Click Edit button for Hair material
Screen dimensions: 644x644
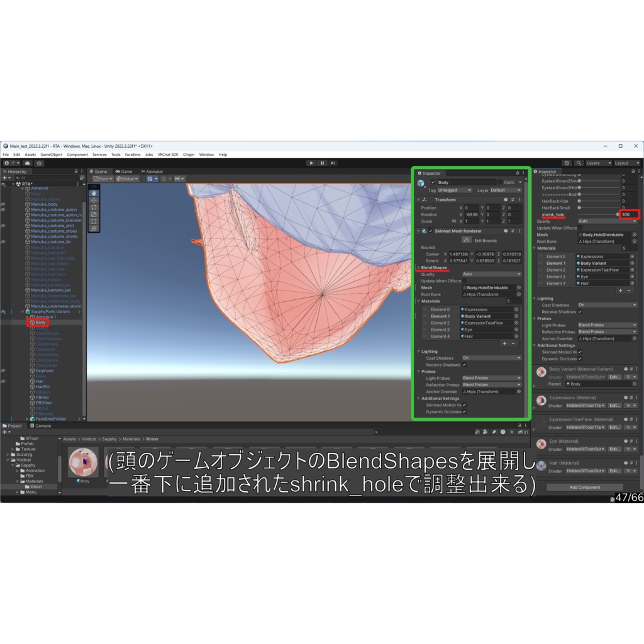click(614, 471)
